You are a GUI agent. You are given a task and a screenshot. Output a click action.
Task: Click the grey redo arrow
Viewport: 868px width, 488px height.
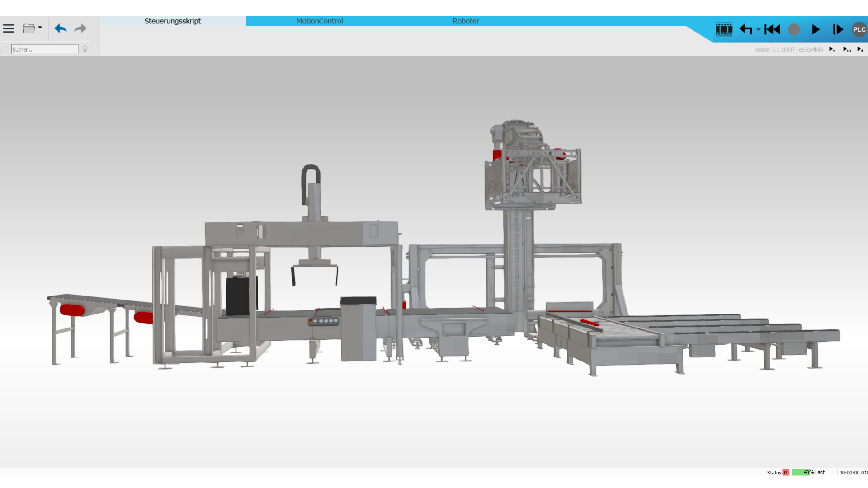[80, 28]
